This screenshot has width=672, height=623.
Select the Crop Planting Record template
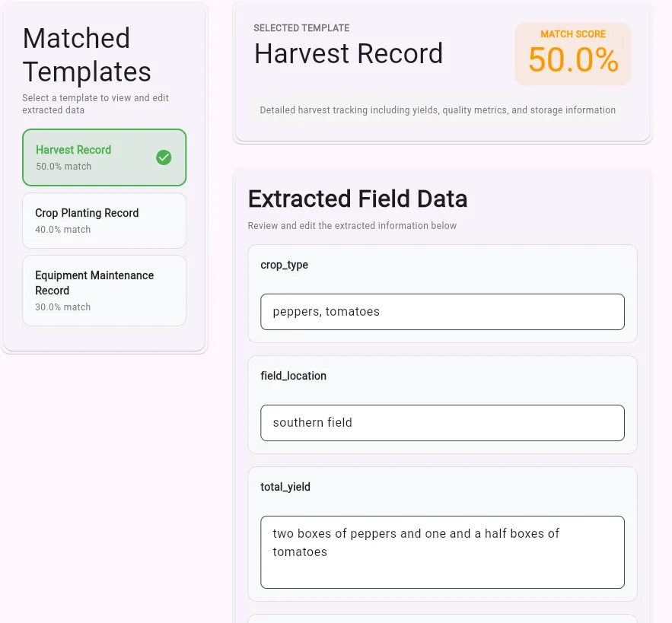pos(104,220)
